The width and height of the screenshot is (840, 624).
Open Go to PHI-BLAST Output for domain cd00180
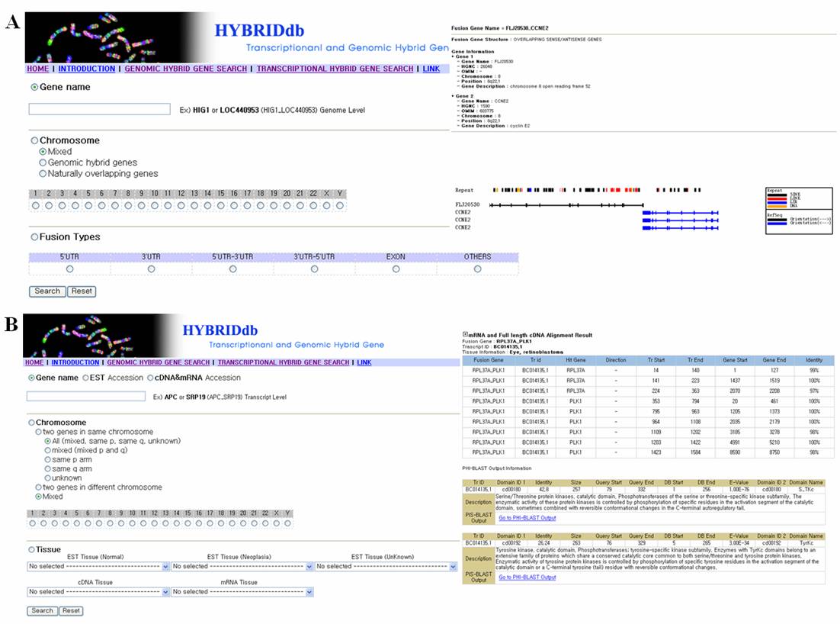coord(527,518)
